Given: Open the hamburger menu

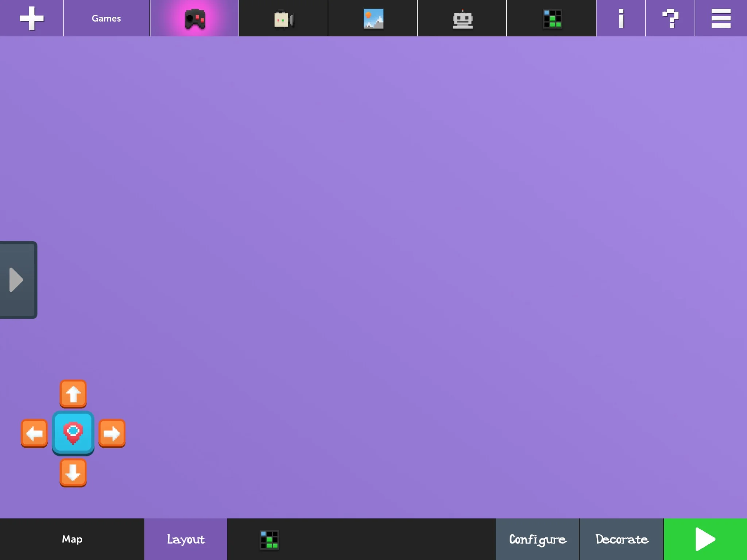Looking at the screenshot, I should 721,18.
